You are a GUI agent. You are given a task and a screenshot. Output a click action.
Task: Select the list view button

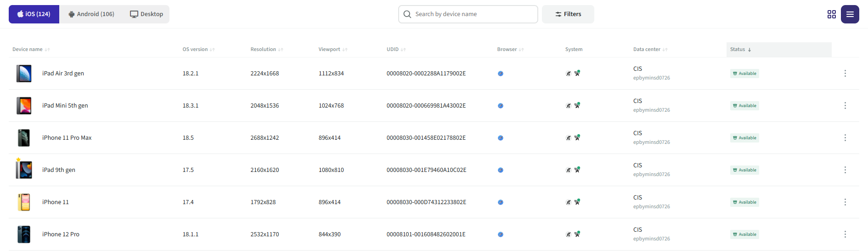850,14
